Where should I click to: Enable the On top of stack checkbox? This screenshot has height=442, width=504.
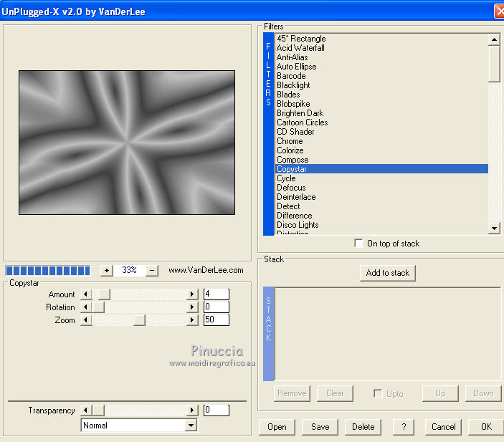coord(358,244)
